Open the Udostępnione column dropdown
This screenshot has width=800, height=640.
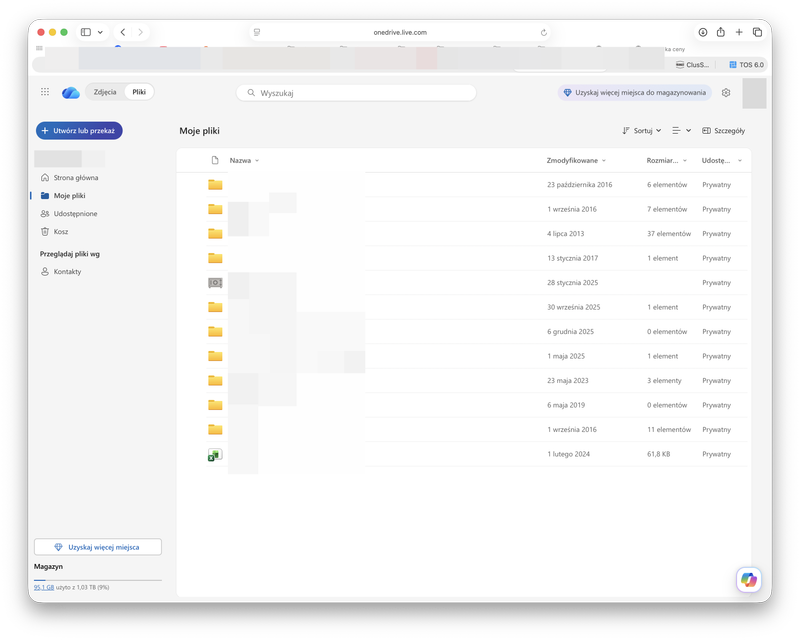point(721,160)
